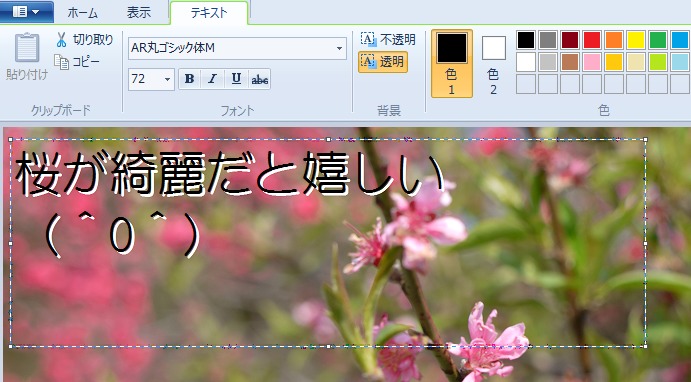Pick the orange color swatch

tap(614, 40)
